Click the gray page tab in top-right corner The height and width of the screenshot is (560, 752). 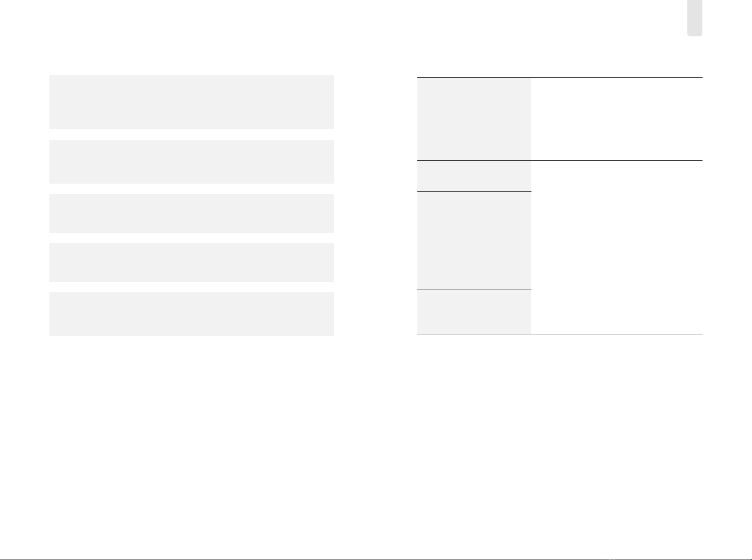(x=694, y=18)
